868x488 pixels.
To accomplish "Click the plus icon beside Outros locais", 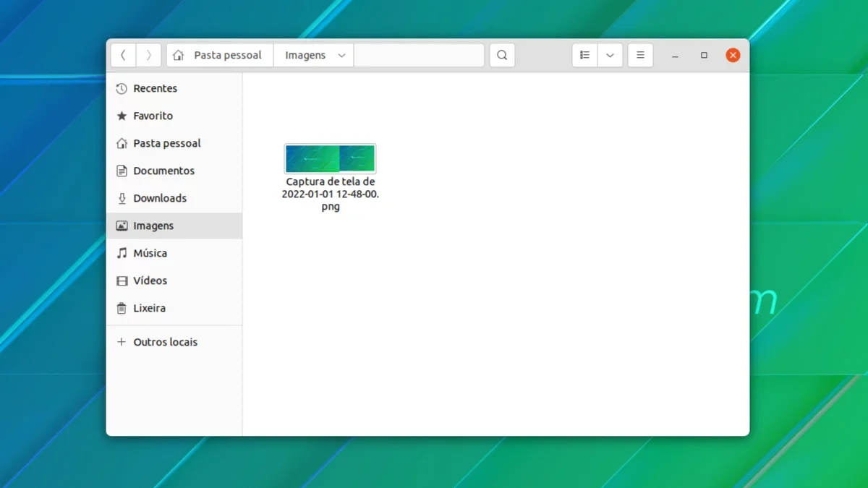I will pyautogui.click(x=122, y=342).
